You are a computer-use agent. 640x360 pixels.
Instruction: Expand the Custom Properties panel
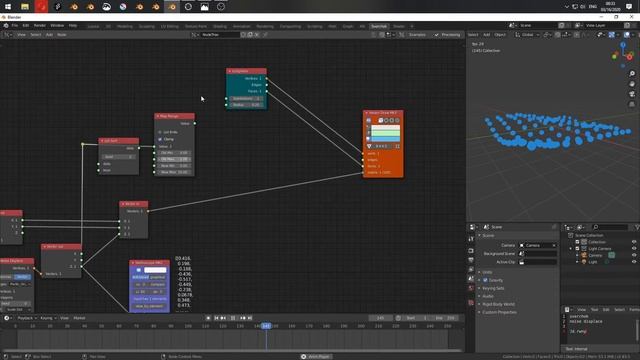coord(499,312)
